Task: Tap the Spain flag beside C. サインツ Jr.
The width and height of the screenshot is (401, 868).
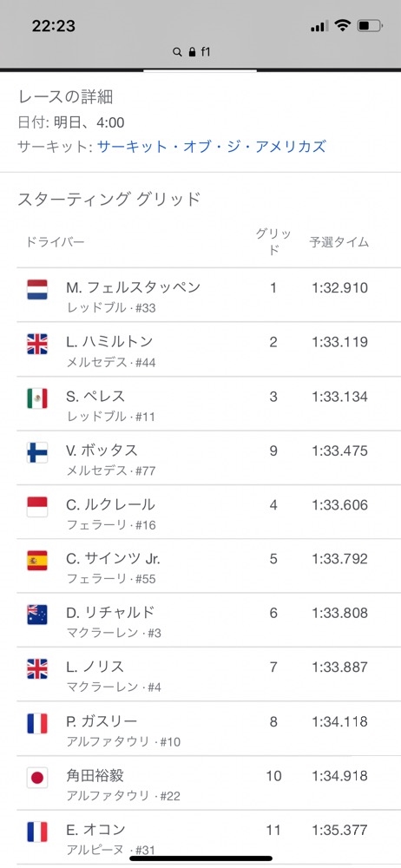Action: pos(37,561)
